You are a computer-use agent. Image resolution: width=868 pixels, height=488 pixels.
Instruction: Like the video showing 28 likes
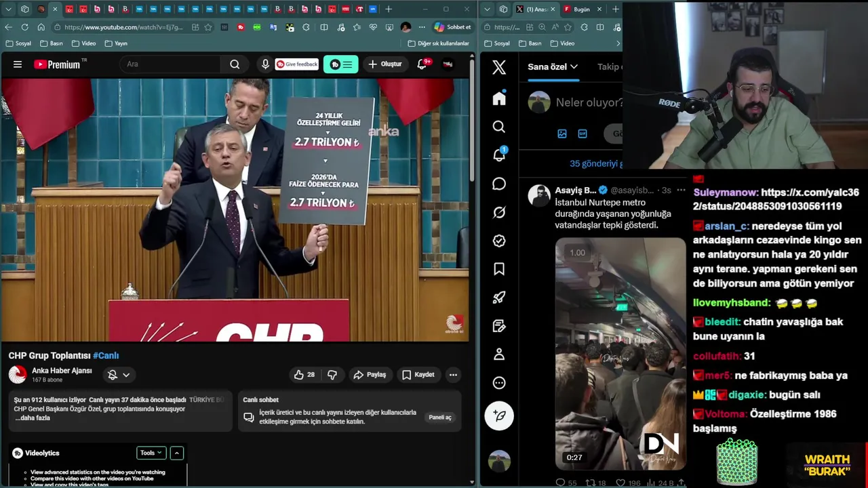304,374
